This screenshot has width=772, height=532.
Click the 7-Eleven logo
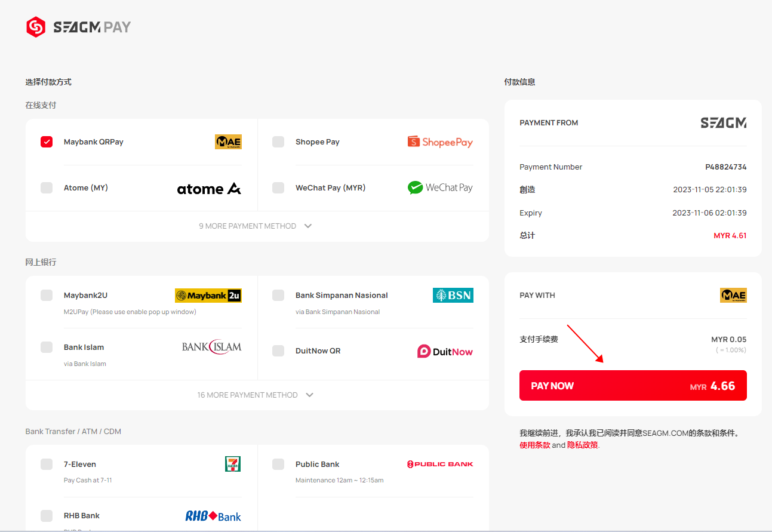tap(233, 464)
